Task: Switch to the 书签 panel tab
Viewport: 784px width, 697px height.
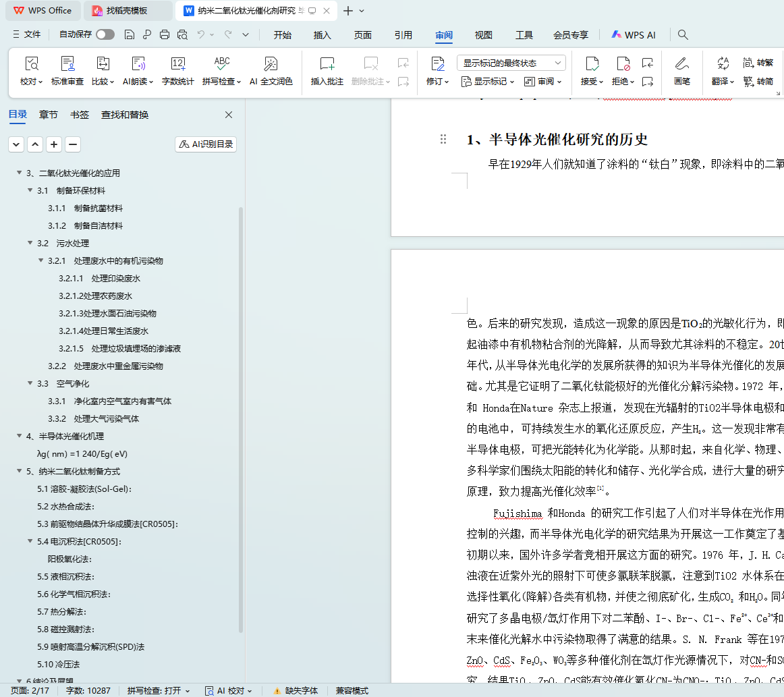Action: 80,115
